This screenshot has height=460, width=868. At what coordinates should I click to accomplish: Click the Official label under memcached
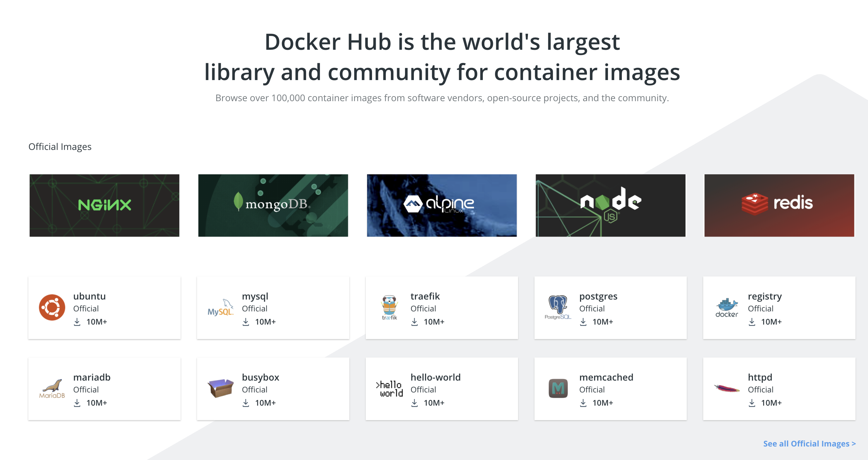tap(592, 390)
